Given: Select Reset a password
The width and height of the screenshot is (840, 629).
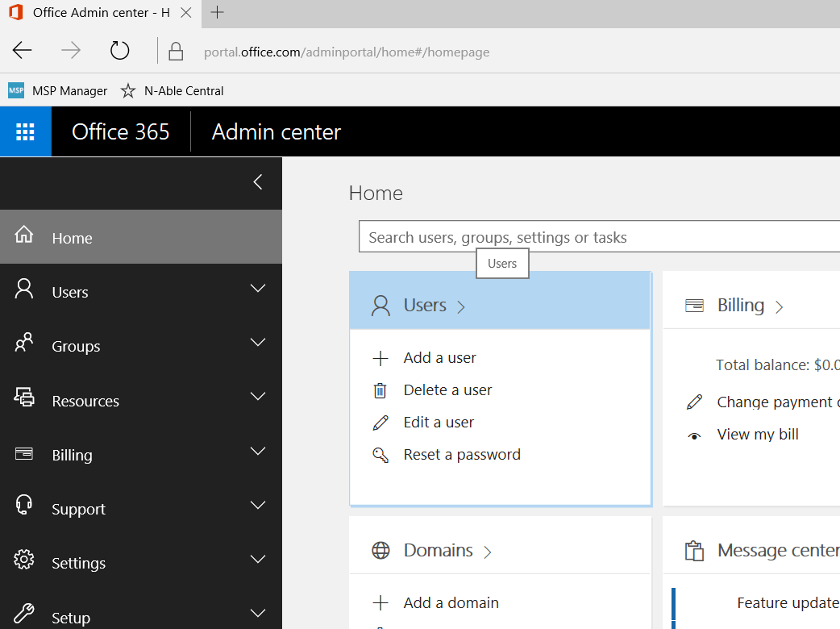Looking at the screenshot, I should [x=461, y=454].
